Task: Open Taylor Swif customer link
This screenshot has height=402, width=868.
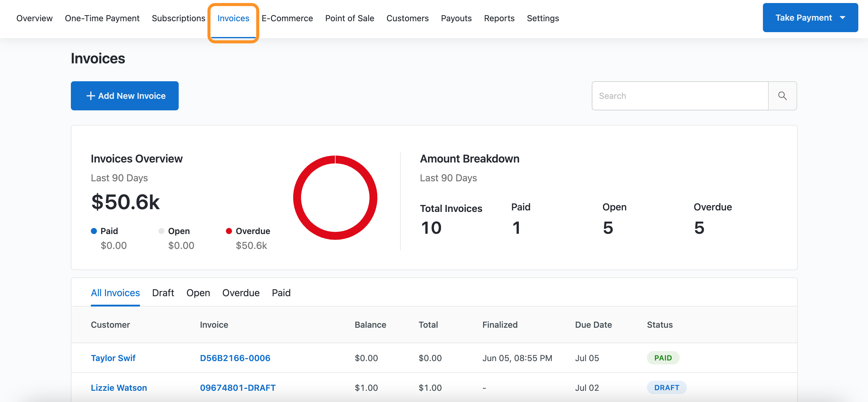Action: coord(113,358)
